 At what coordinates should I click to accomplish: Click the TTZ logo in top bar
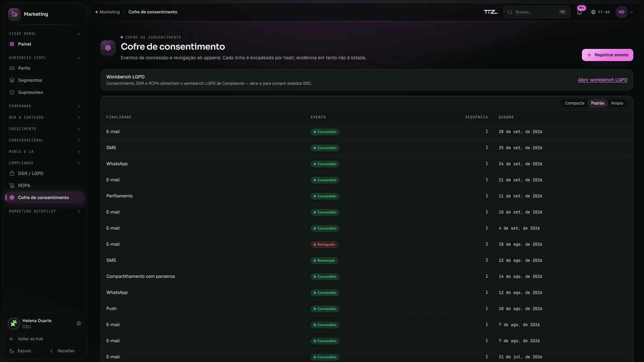[x=491, y=12]
